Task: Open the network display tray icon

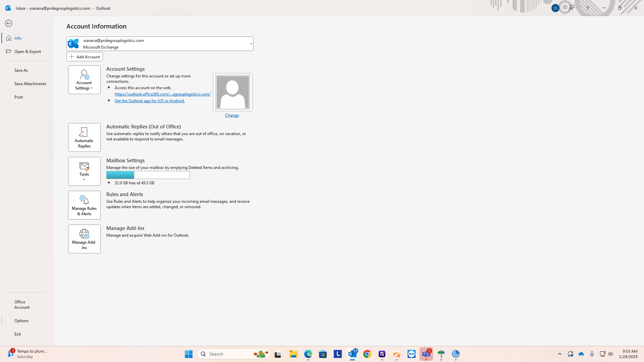Action: point(602,354)
